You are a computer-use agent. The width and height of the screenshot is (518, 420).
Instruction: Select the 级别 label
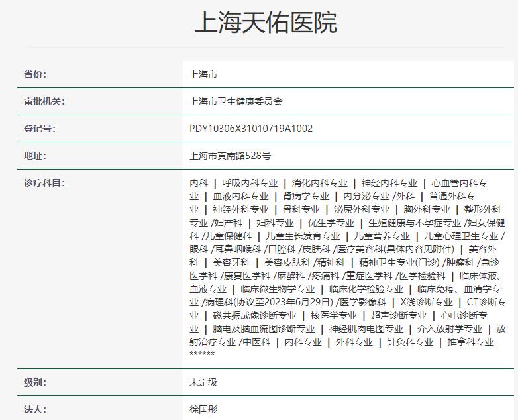(35, 382)
